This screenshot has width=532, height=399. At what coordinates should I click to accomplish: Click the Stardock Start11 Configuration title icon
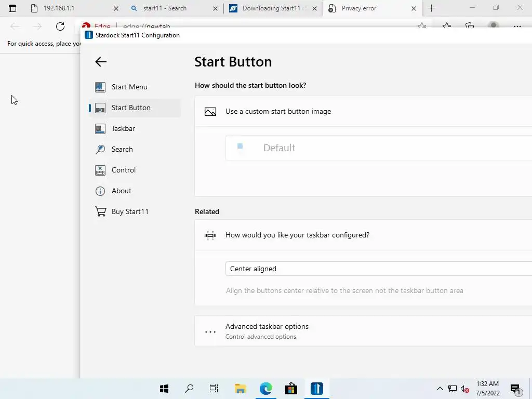tap(88, 35)
